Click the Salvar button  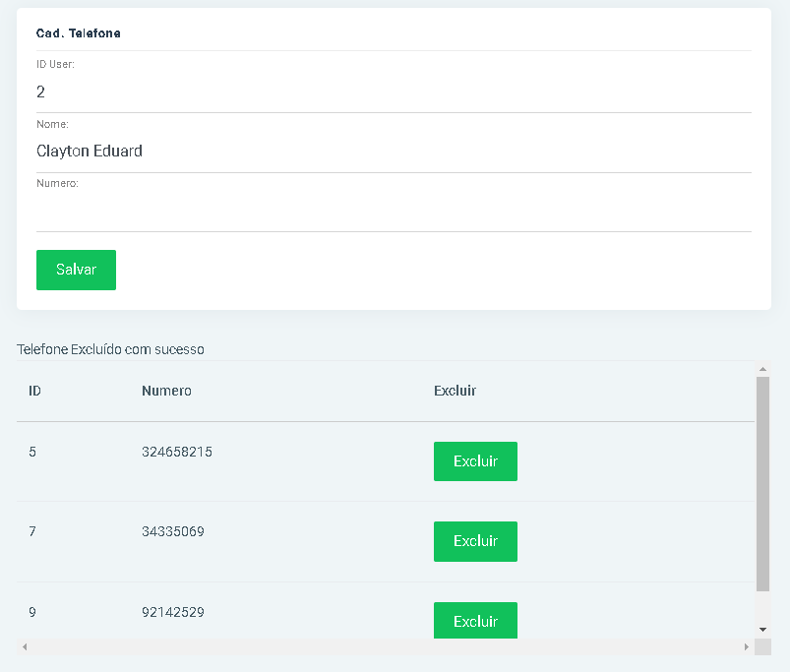[x=76, y=270]
